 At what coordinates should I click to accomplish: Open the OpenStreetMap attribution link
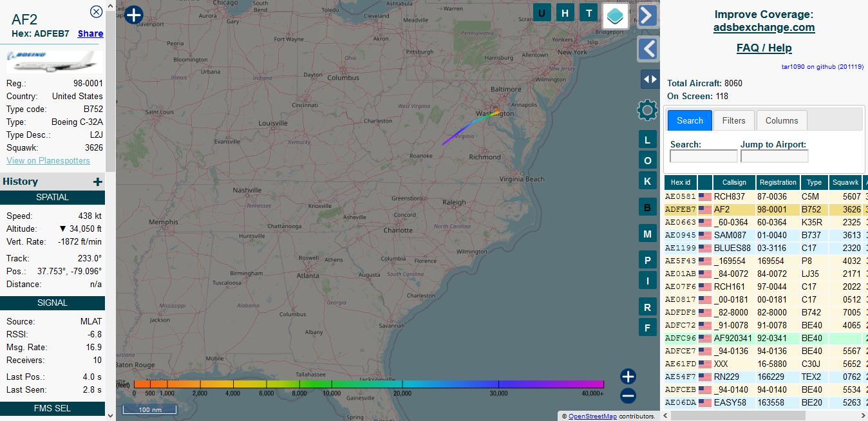point(592,416)
